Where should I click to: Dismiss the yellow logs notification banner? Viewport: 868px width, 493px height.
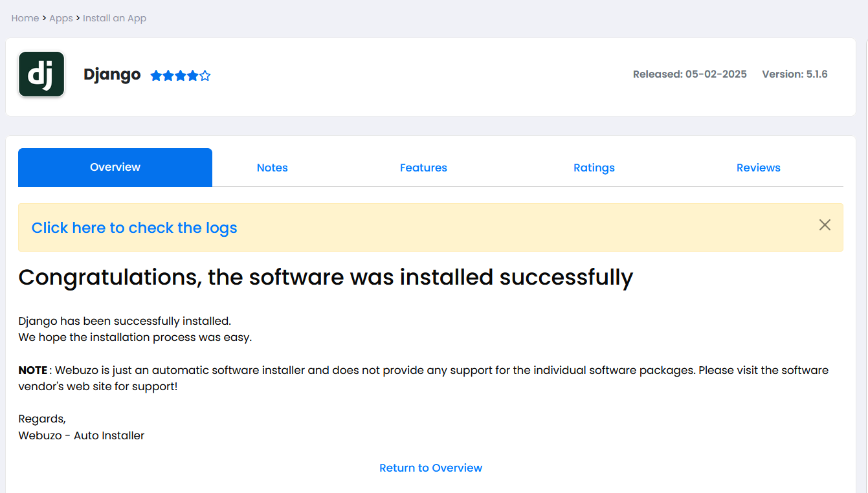point(825,225)
